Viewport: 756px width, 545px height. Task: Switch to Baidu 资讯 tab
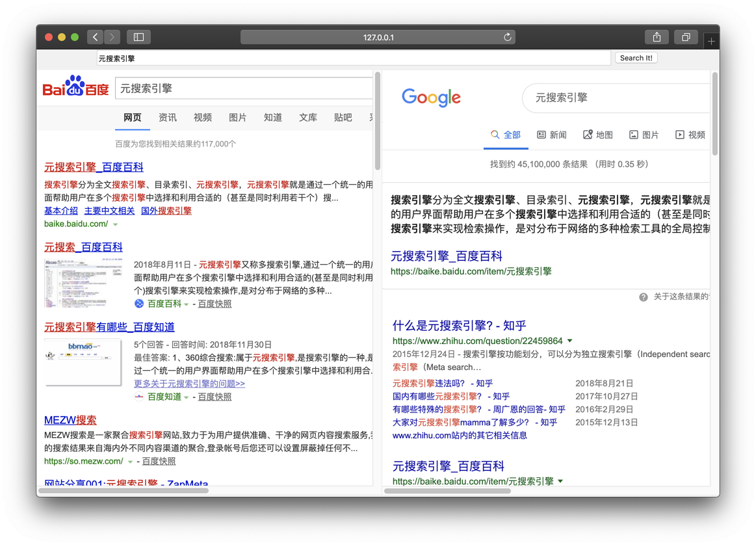[167, 118]
